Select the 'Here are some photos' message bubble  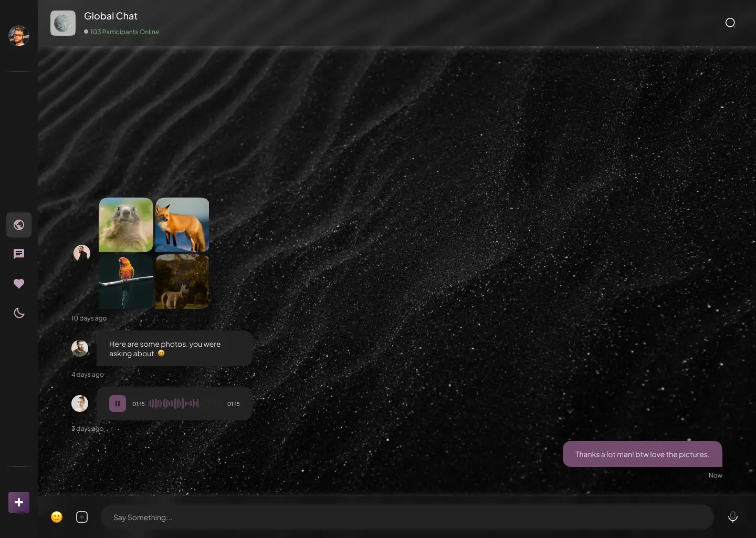pos(174,348)
